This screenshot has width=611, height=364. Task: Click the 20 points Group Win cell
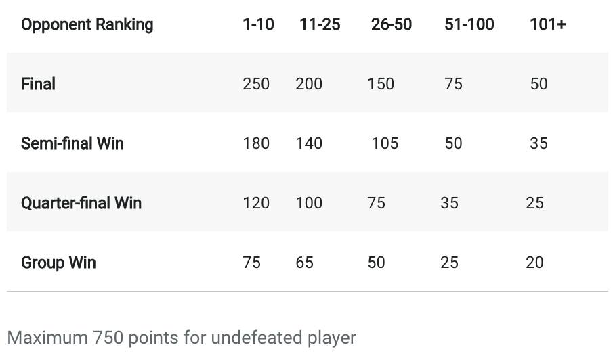click(534, 263)
